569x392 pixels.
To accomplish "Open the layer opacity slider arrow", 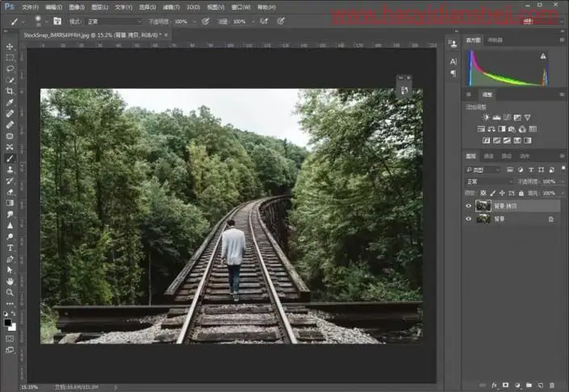I will point(562,181).
